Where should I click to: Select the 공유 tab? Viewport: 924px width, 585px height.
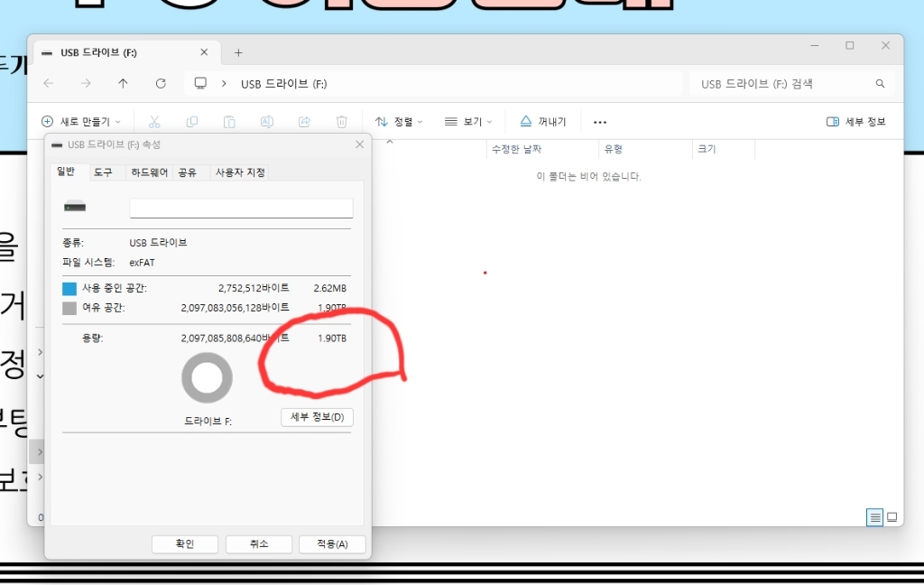point(188,172)
